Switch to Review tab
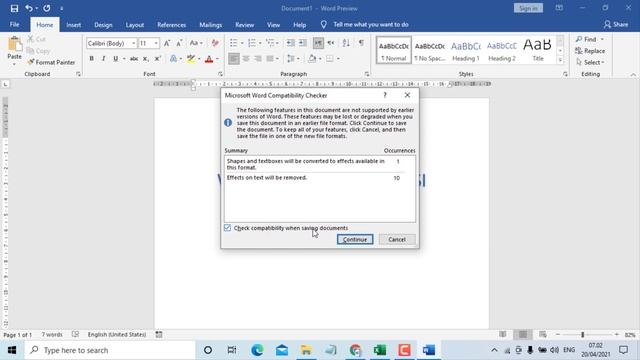 point(244,25)
